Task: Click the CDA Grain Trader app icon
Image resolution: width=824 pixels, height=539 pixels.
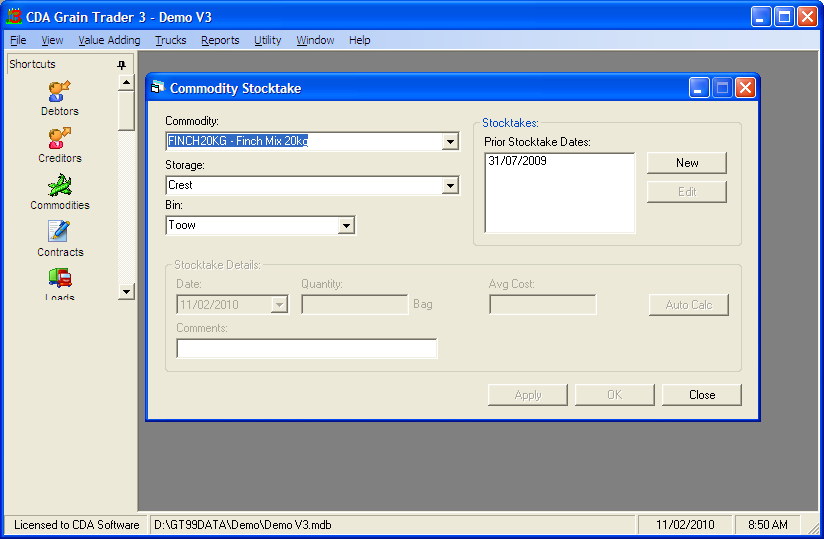Action: click(x=14, y=17)
